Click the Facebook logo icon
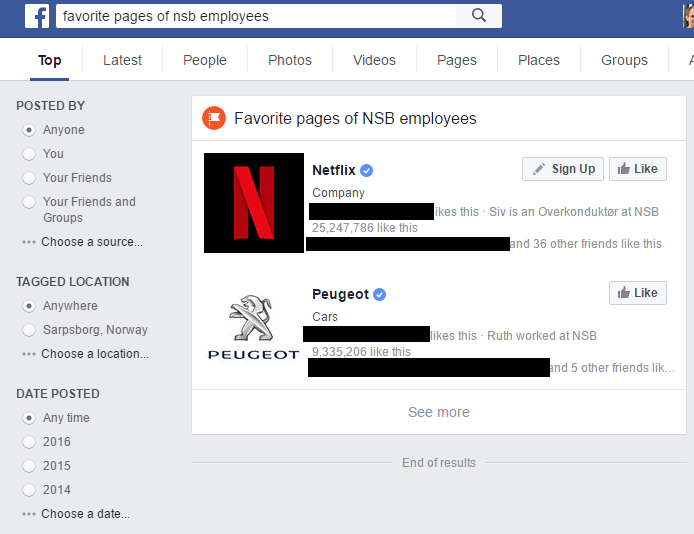This screenshot has width=694, height=534. coord(37,16)
